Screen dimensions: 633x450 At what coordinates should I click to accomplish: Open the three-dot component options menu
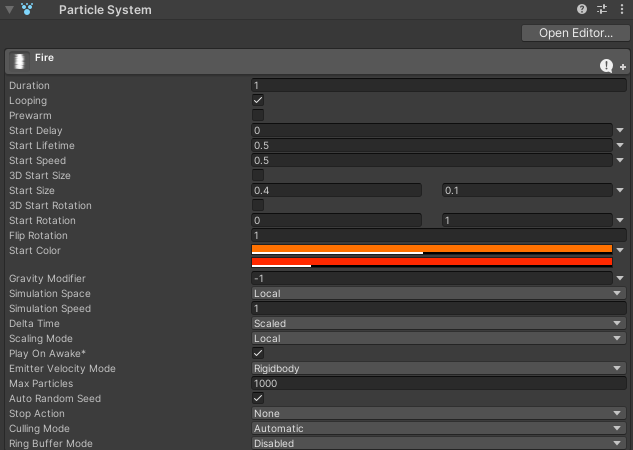(x=621, y=9)
